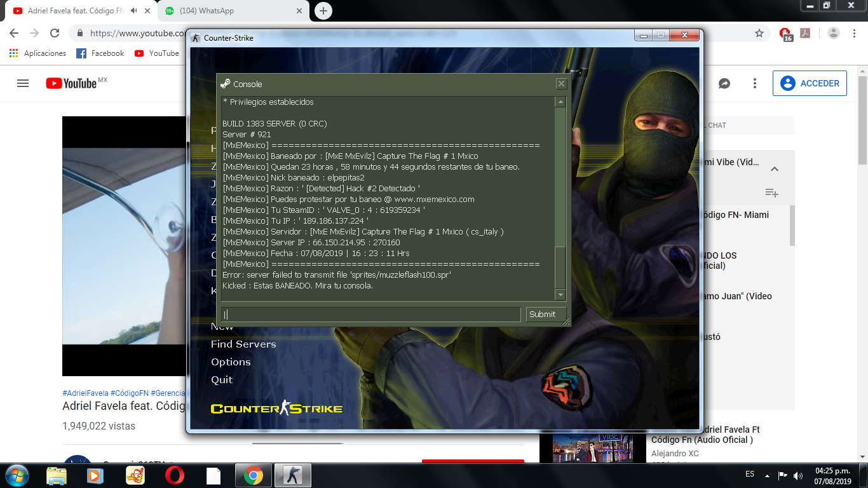This screenshot has height=488, width=868.
Task: Click the Submit button in Console
Action: (546, 314)
